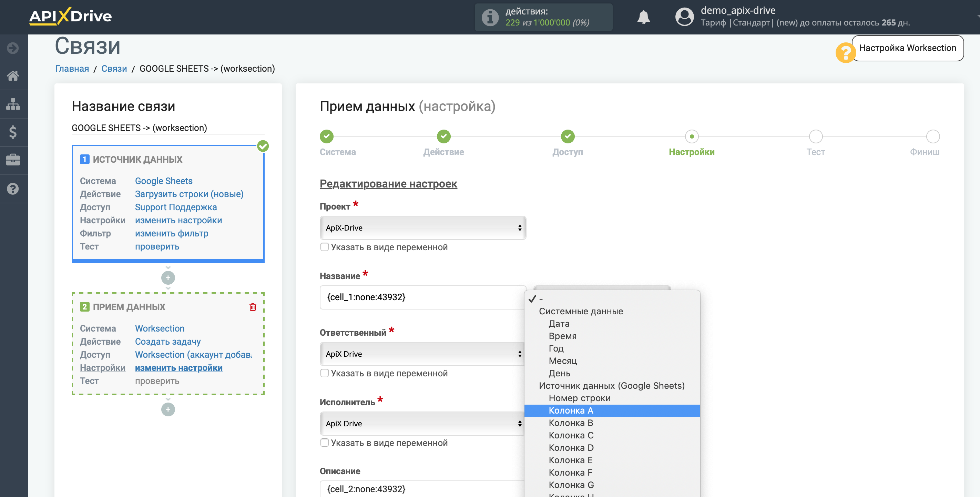Click the Действие step circle
980x497 pixels.
pyautogui.click(x=443, y=136)
